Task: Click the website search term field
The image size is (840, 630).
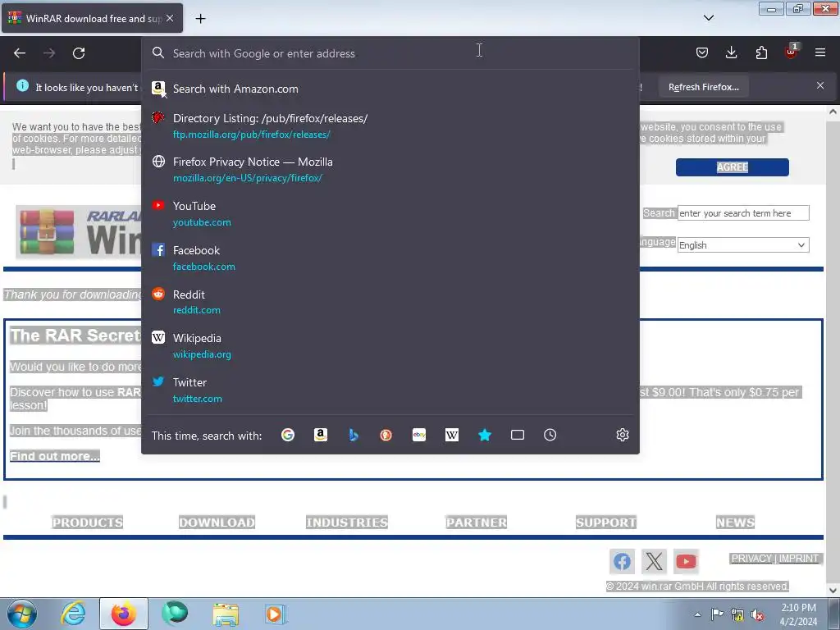Action: click(743, 213)
